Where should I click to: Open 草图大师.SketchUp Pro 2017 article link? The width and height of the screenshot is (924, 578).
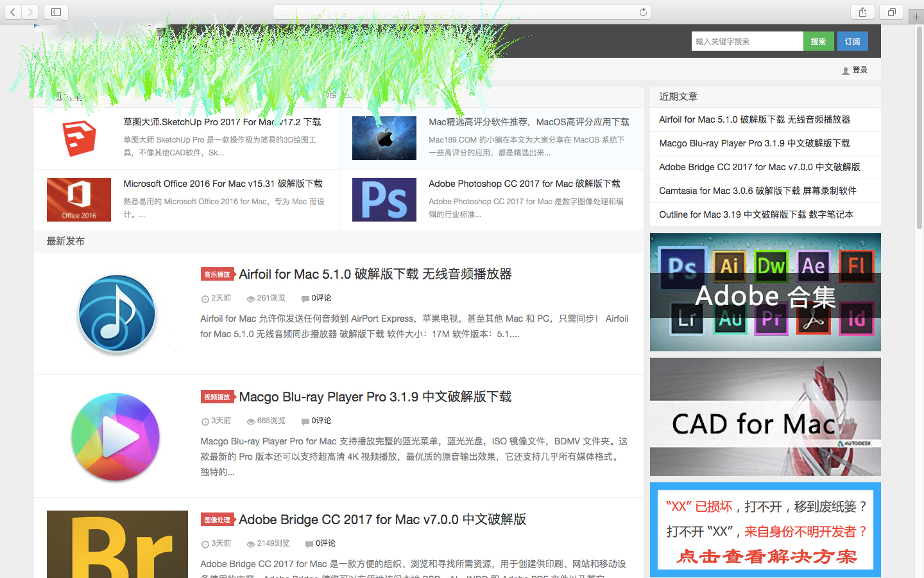222,122
